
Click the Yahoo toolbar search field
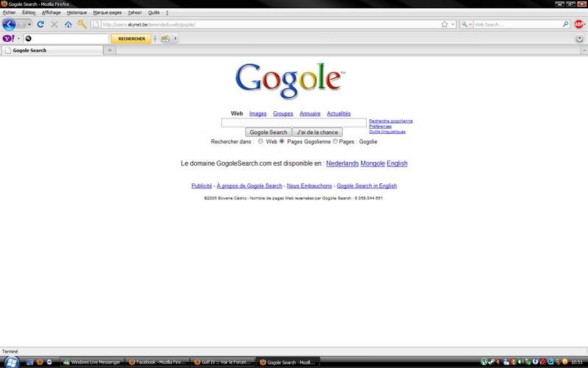pos(66,38)
